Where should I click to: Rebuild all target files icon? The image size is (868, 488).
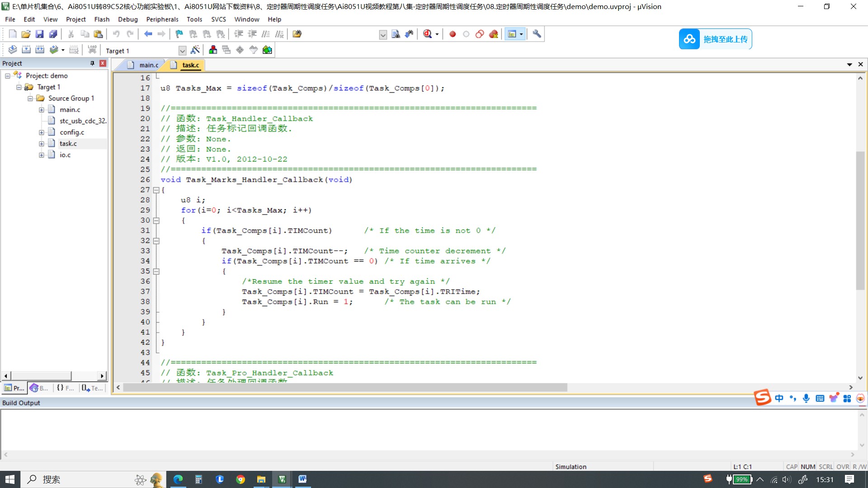(40, 50)
